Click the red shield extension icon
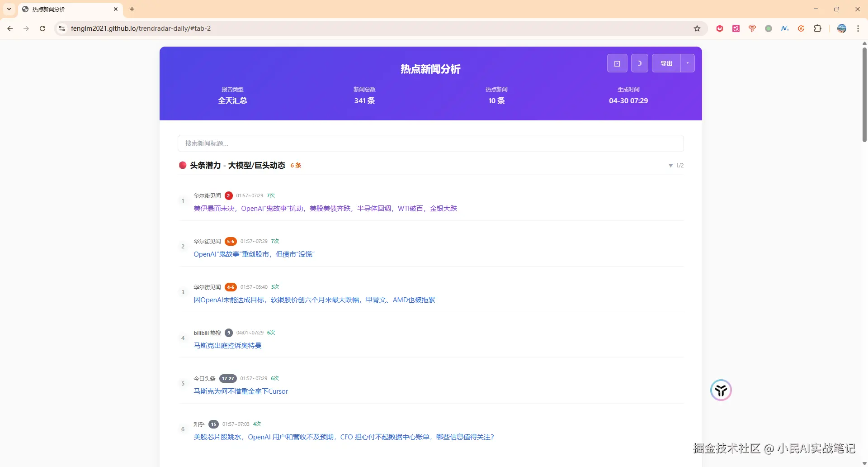This screenshot has width=868, height=467. [x=720, y=29]
